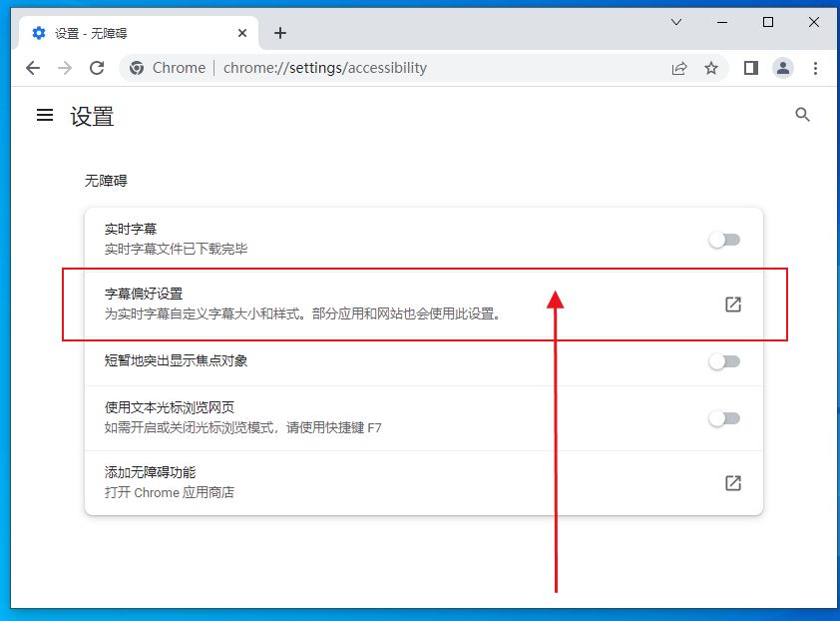Viewport: 840px width, 621px height.
Task: Click the 设置 page title
Action: (92, 117)
